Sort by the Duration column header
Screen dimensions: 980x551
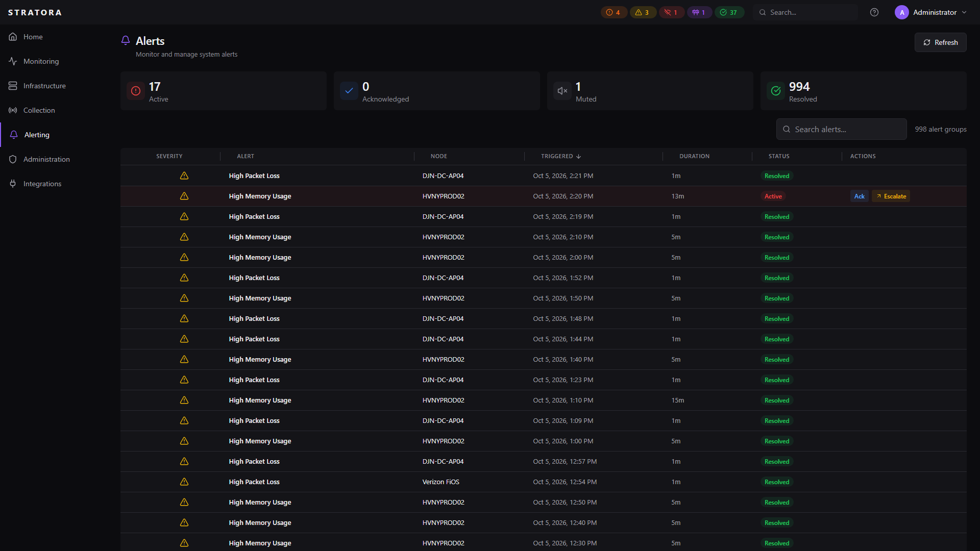(x=694, y=156)
